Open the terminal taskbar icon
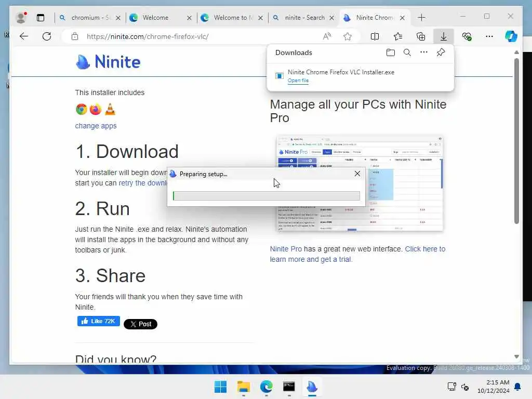Viewport: 532px width, 399px height. [289, 387]
